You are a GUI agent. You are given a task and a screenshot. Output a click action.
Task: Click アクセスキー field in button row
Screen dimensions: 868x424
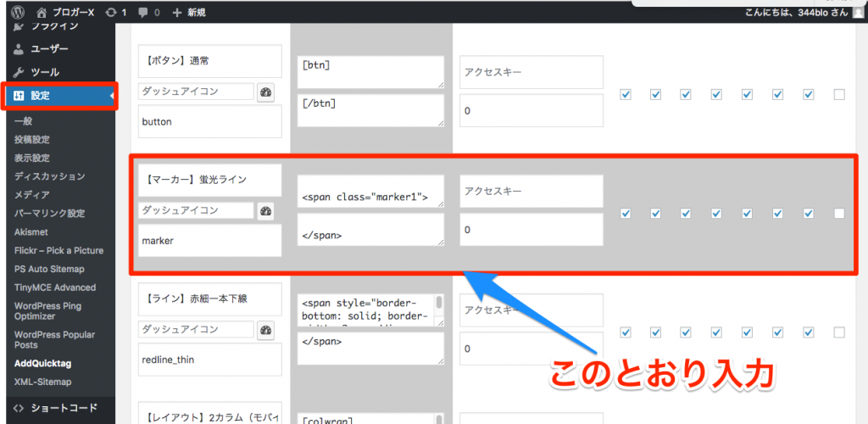tap(531, 72)
